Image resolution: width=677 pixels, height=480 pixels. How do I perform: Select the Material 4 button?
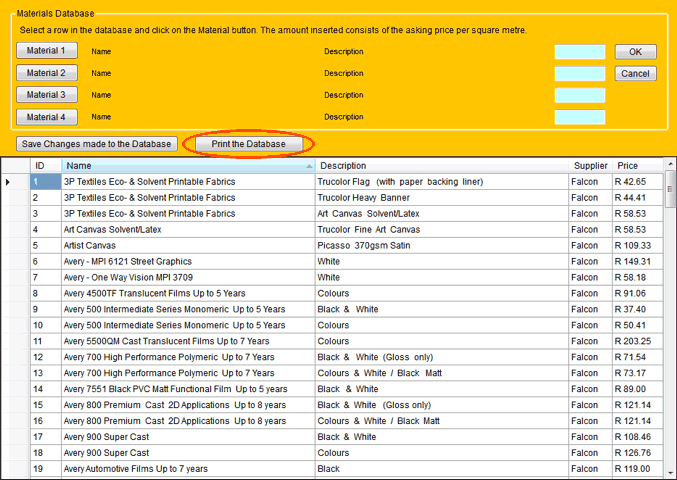pos(47,117)
